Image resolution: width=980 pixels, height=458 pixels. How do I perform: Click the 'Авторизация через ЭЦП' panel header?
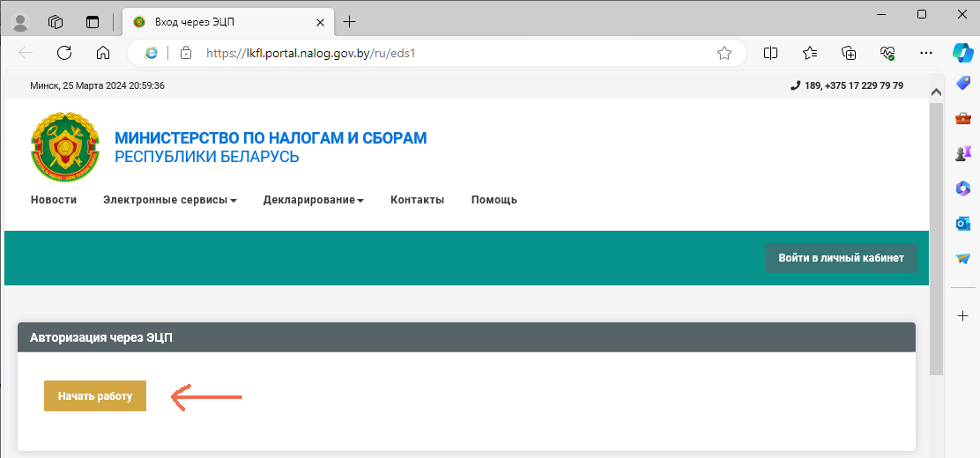(466, 337)
